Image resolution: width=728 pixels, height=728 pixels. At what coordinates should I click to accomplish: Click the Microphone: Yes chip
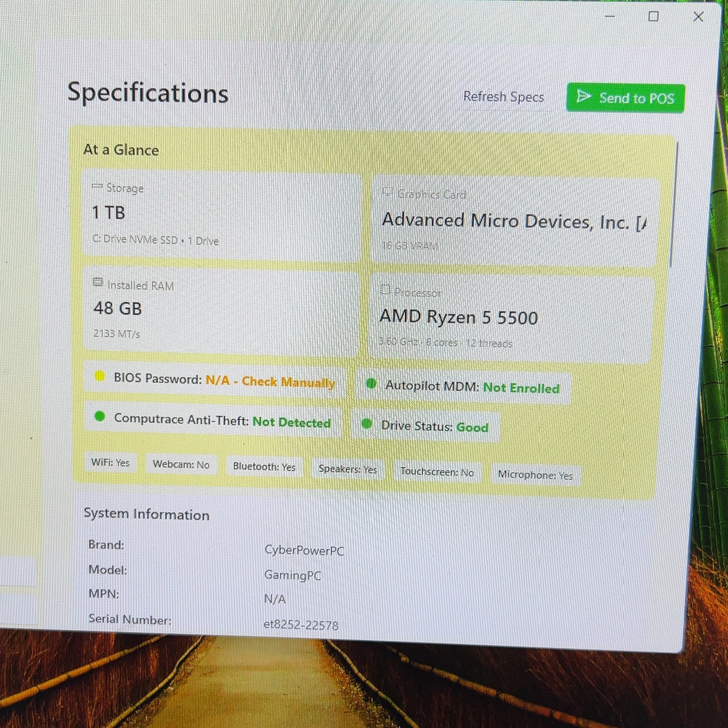click(x=535, y=475)
